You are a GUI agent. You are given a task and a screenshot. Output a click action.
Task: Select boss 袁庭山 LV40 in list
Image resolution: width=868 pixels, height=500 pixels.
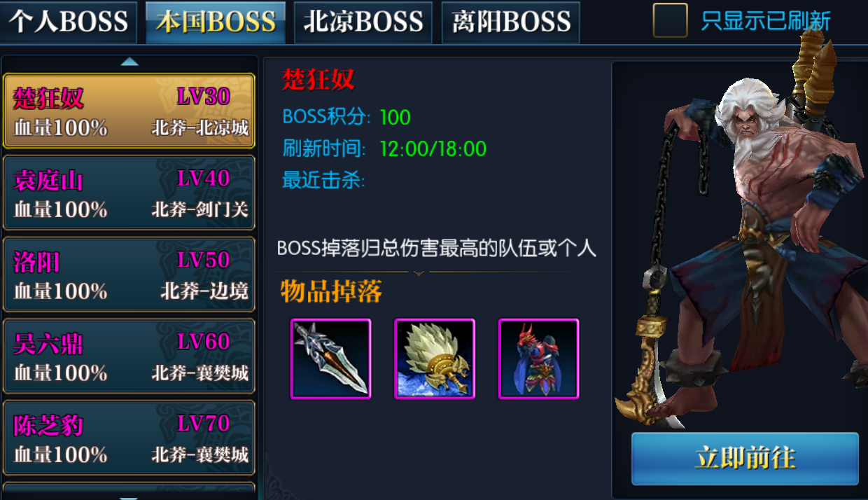(129, 193)
